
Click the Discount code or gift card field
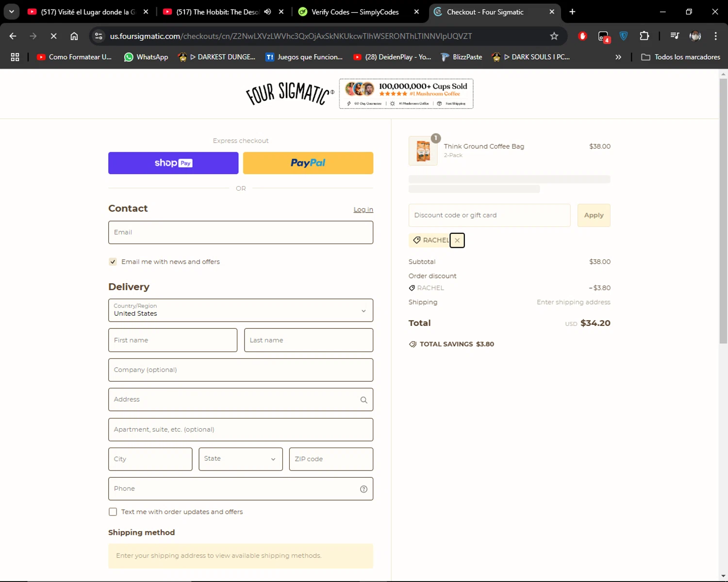pos(489,215)
